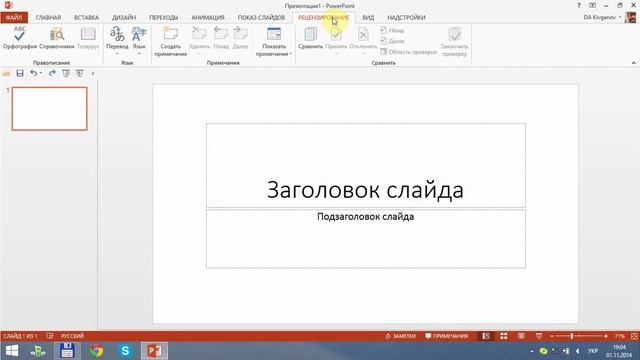Click the zoom out minus button
640x360 pixels.
552,336
